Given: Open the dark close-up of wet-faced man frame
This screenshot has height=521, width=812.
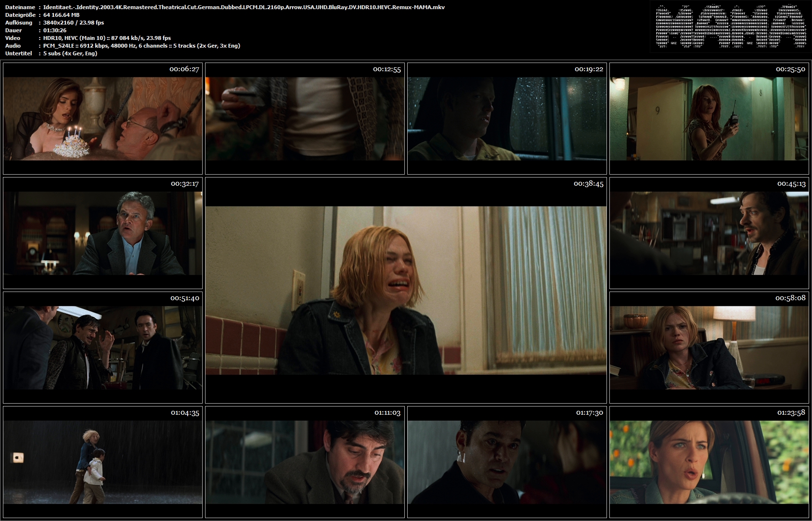Looking at the screenshot, I should tap(507, 462).
